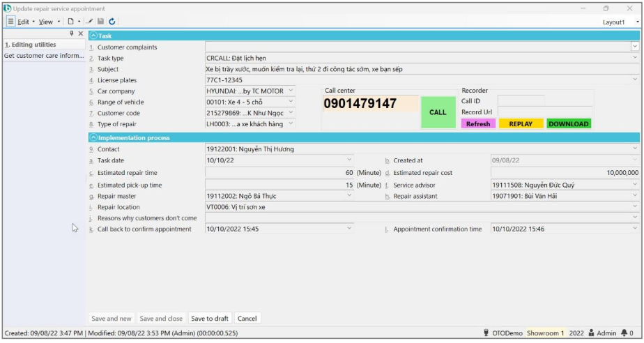
Task: Close the left utilities panel
Action: 81,33
